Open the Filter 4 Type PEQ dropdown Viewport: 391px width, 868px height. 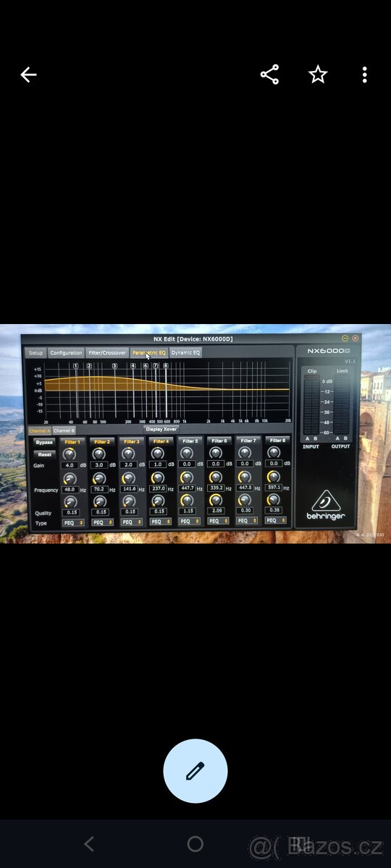[161, 522]
